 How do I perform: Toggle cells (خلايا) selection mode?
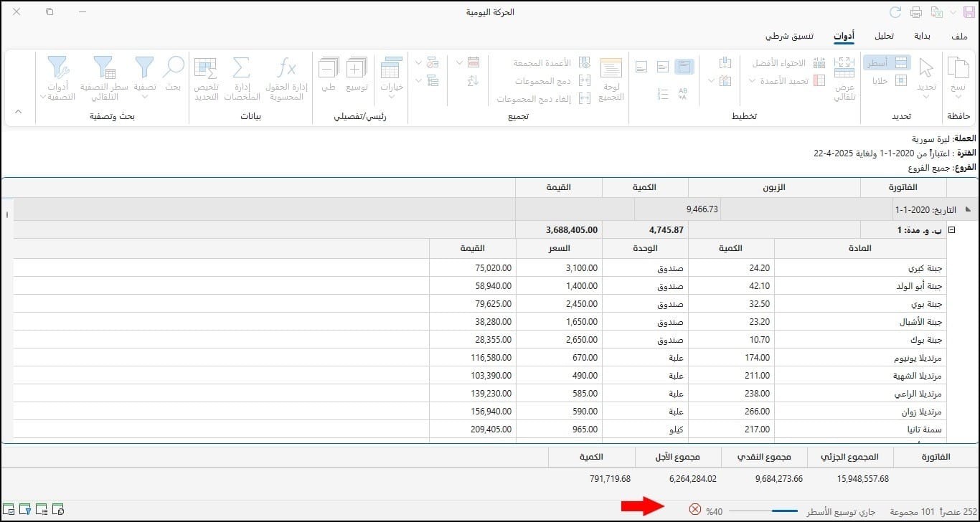click(887, 81)
